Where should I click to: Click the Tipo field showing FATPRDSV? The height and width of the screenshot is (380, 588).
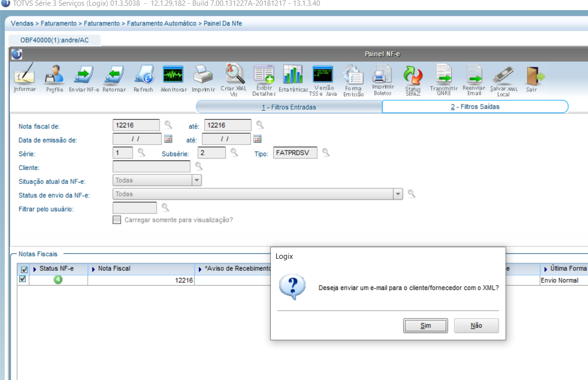(x=295, y=153)
